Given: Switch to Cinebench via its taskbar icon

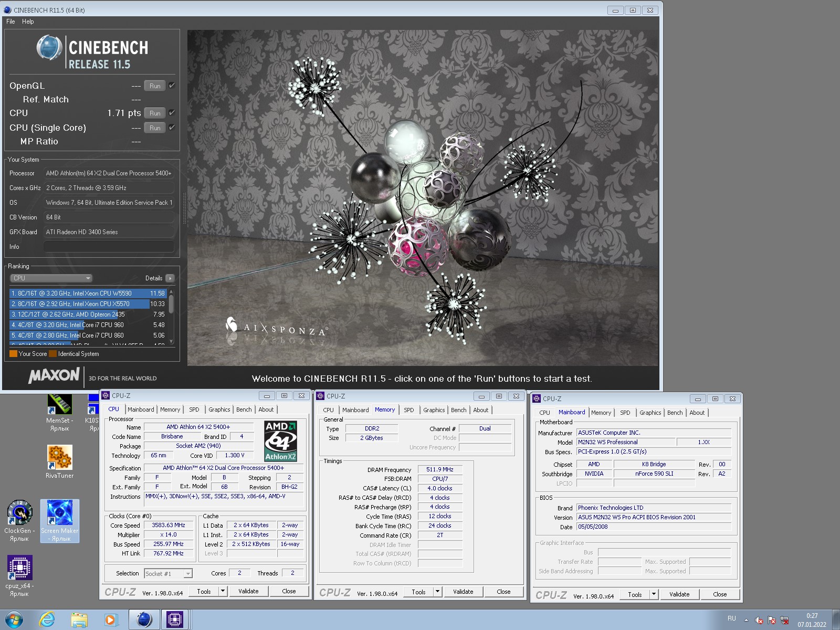Looking at the screenshot, I should tap(144, 620).
